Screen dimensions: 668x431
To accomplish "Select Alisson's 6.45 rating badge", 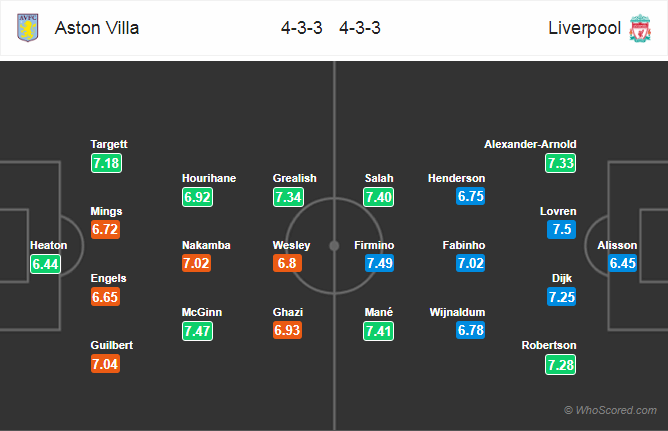I will click(622, 263).
